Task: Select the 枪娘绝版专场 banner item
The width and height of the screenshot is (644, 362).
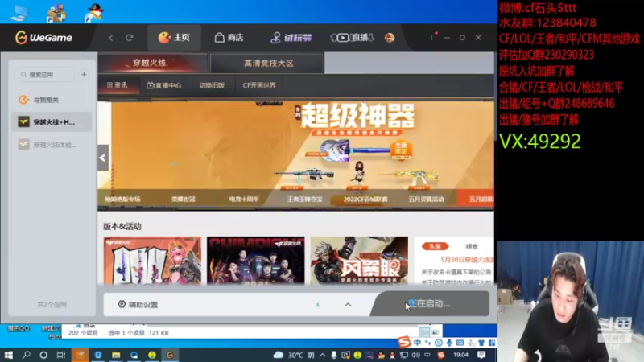Action: (x=122, y=199)
